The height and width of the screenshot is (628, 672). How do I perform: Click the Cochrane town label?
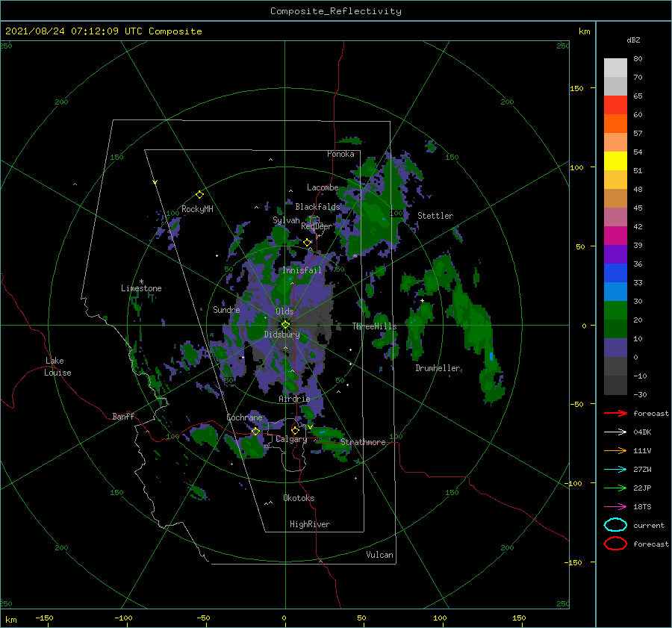(244, 417)
